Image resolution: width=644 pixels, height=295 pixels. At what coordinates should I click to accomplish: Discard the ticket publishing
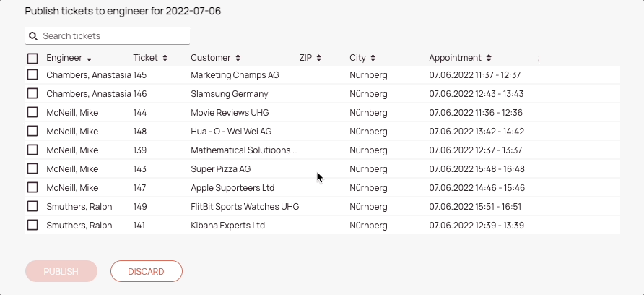147,271
